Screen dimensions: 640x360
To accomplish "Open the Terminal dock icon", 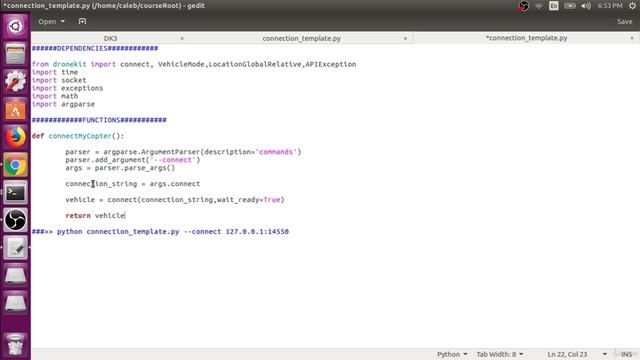I will [15, 193].
